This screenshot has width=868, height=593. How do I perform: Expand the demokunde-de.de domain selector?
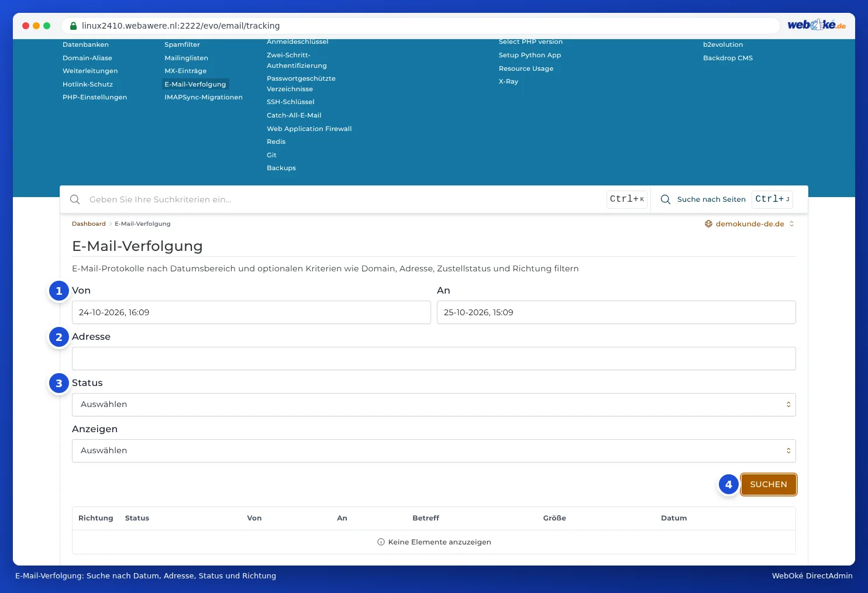tap(750, 224)
